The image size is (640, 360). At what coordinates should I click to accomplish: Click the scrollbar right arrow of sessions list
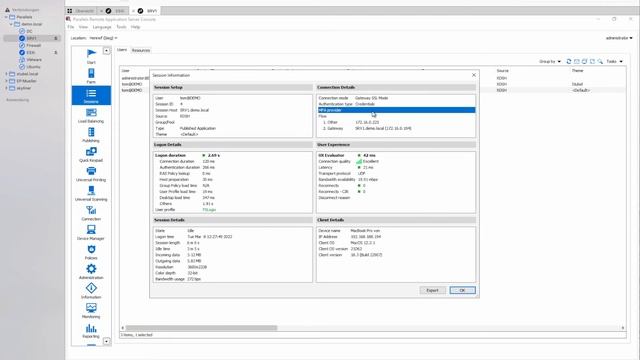(x=622, y=328)
